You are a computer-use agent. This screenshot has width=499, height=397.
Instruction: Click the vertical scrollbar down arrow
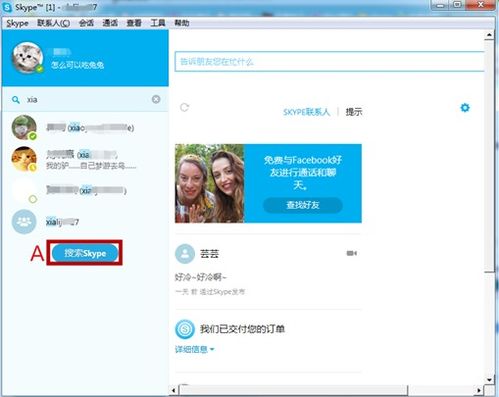tap(489, 380)
